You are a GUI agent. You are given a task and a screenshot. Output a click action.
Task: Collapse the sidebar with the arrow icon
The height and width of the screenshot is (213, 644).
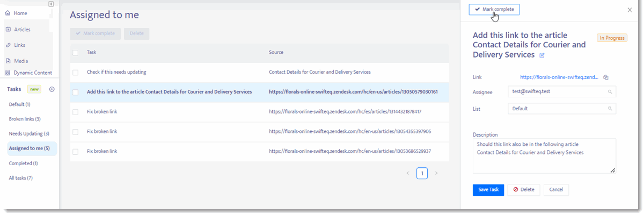point(51,4)
